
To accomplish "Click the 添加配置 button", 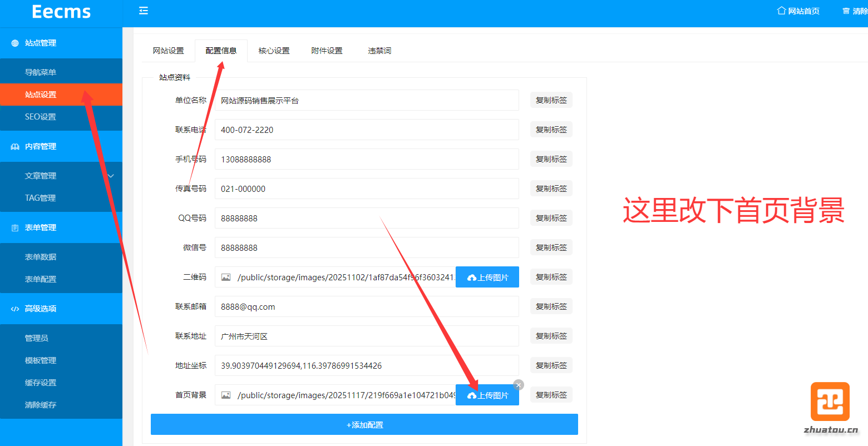I will coord(364,424).
